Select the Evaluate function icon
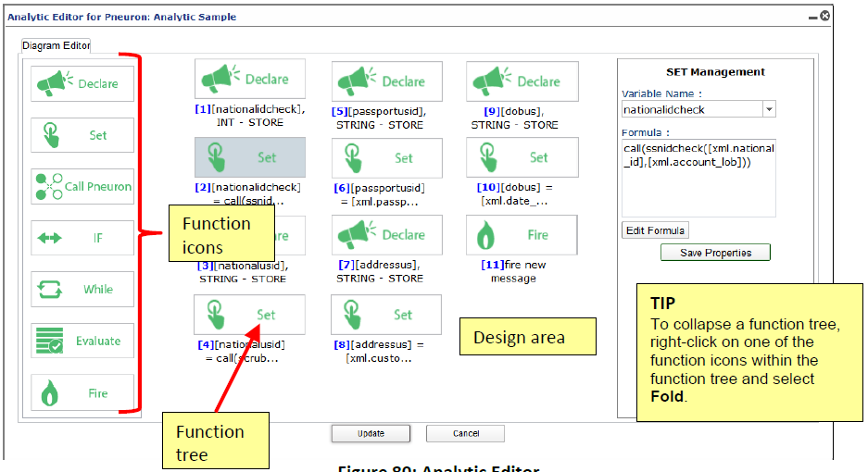 [x=82, y=341]
